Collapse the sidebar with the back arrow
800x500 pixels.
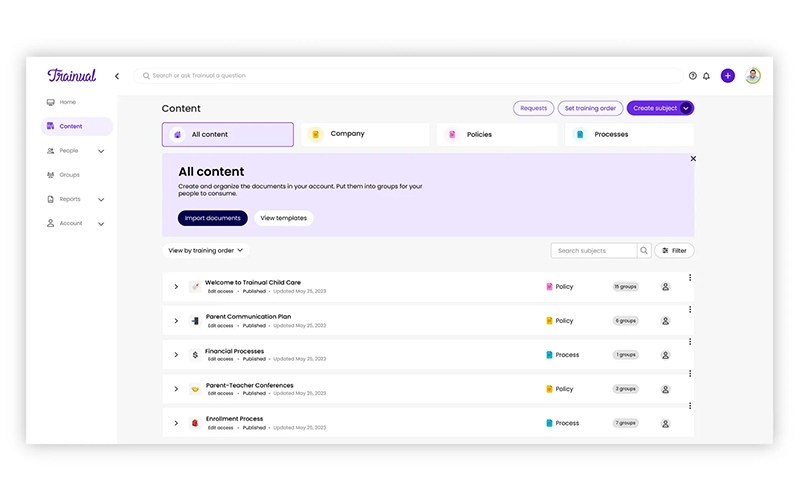pos(117,76)
